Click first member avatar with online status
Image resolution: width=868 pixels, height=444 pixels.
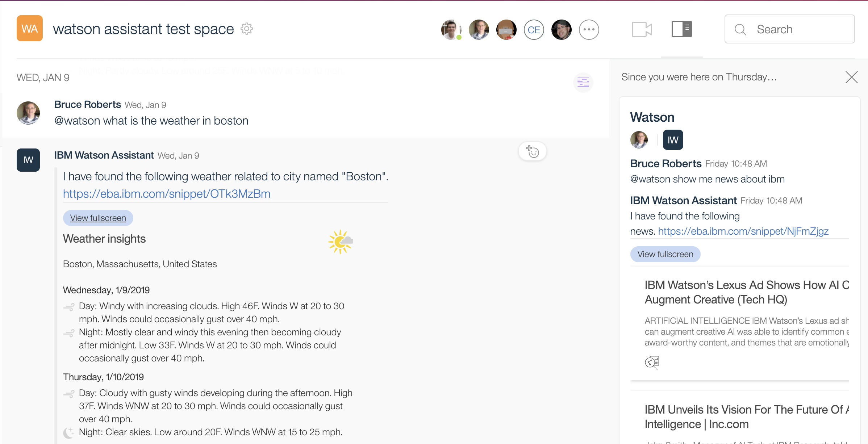(451, 30)
